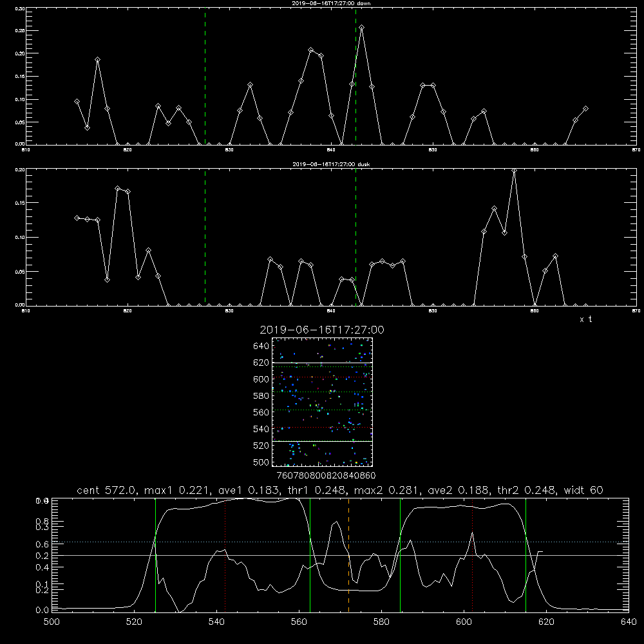Click the top plot title ending in 'dawn'
644x644 pixels.
click(x=331, y=3)
